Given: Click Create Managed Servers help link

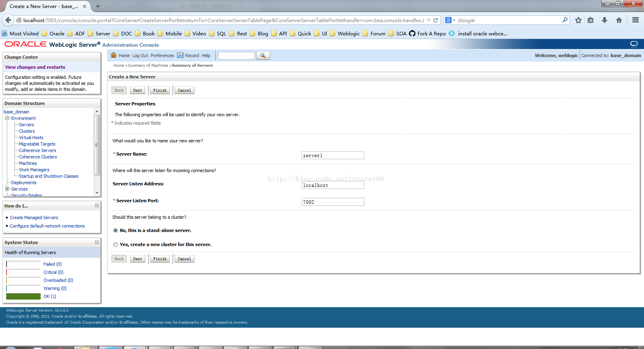Looking at the screenshot, I should coord(34,218).
